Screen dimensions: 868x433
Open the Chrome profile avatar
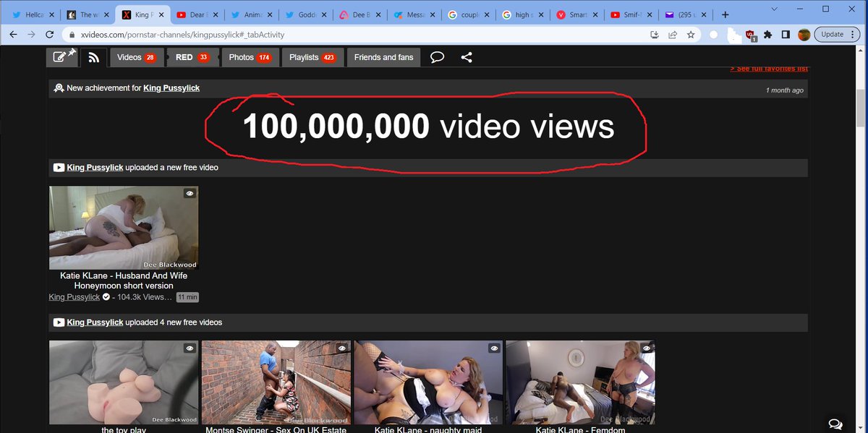click(x=804, y=34)
